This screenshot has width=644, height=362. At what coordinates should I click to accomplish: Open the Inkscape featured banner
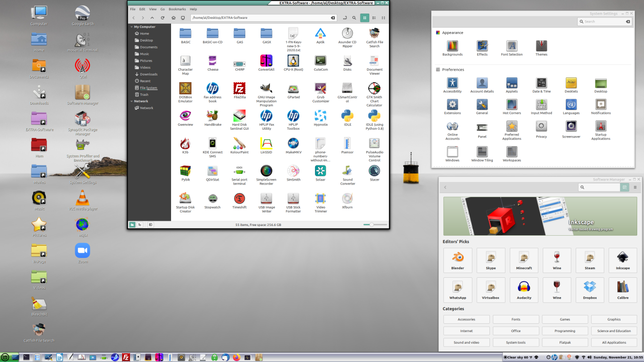[x=540, y=216]
